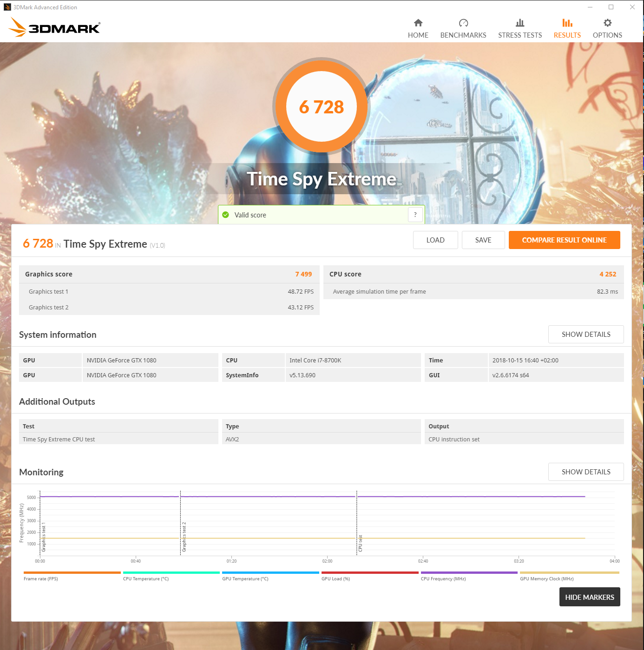Maximize the 3DMark window
Screen dimensions: 644x650
tap(611, 7)
